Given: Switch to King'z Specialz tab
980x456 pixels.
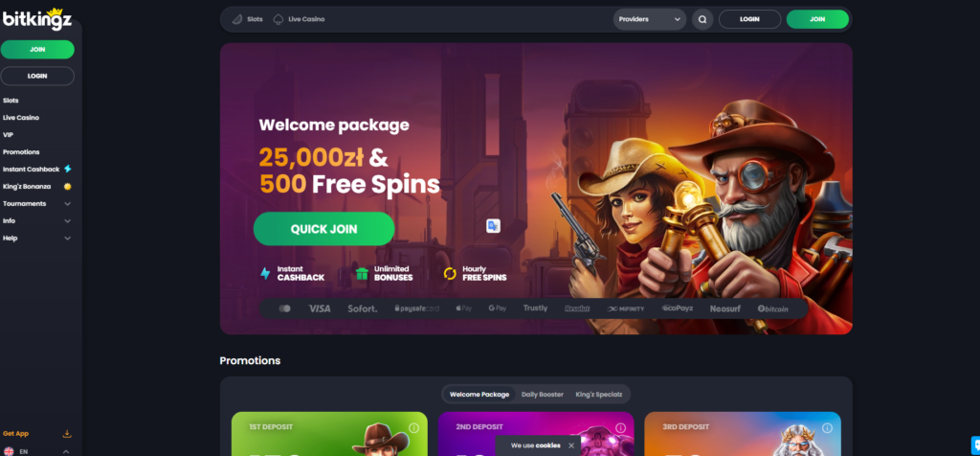Looking at the screenshot, I should 599,394.
